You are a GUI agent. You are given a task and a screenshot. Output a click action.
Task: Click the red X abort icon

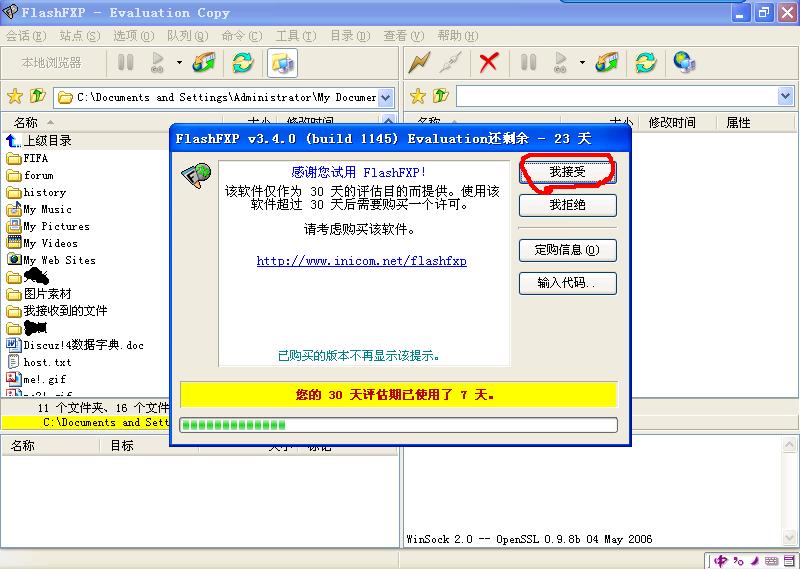point(489,62)
